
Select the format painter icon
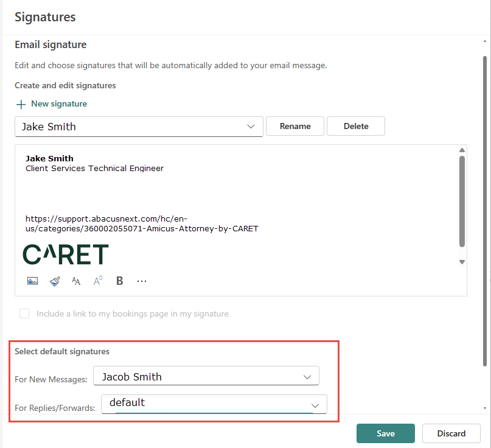click(x=55, y=281)
